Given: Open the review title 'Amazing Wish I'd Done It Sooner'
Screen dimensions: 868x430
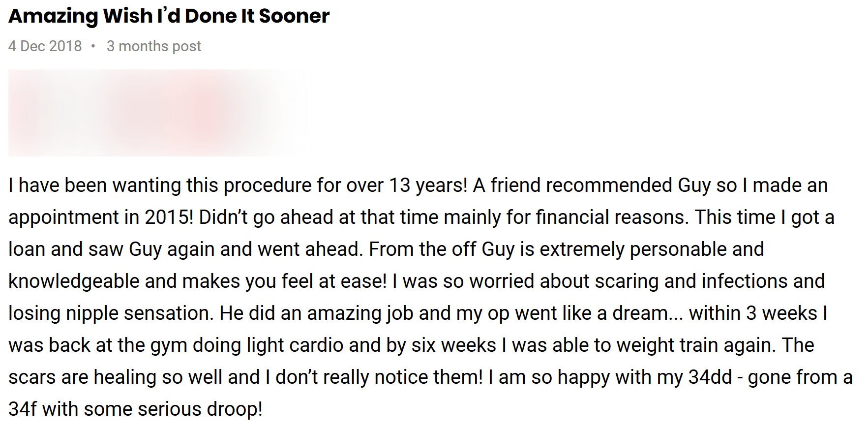Looking at the screenshot, I should click(169, 16).
